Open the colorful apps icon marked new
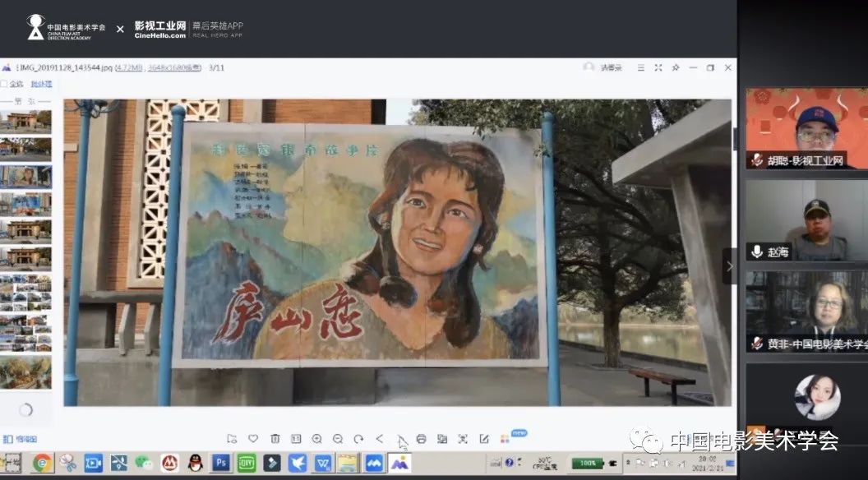Viewport: 868px width, 480px height. coord(505,439)
